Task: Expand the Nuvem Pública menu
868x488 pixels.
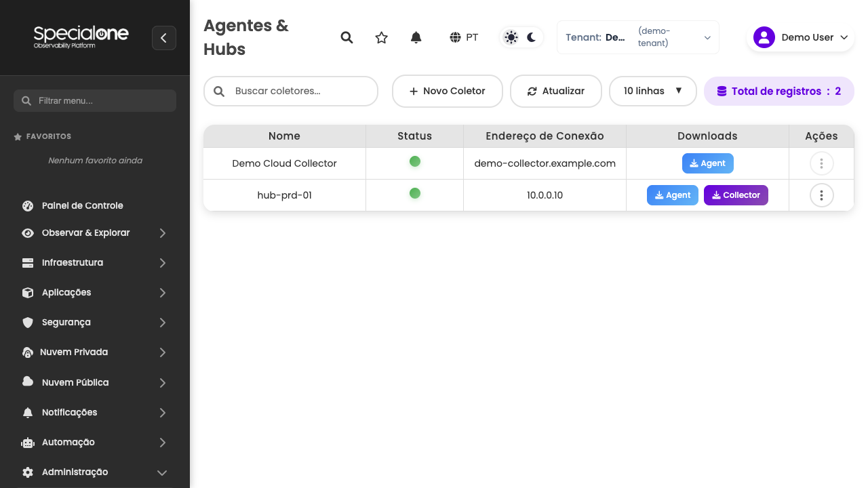Action: point(95,382)
